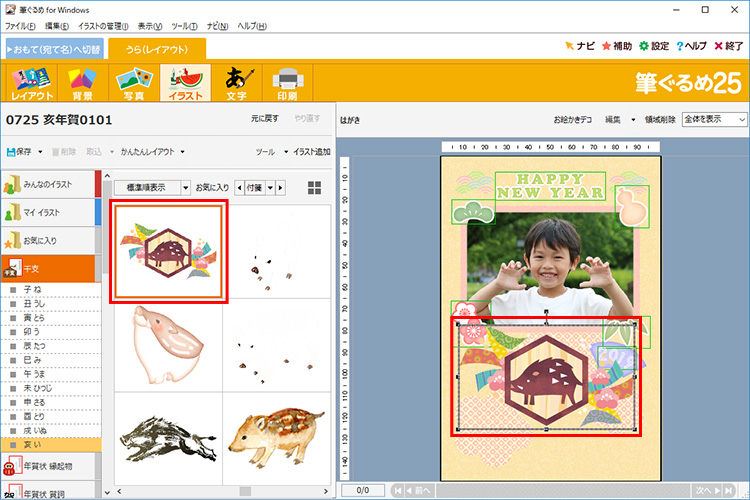
Task: Select the 背景 (Background) tool icon
Action: pos(83,84)
